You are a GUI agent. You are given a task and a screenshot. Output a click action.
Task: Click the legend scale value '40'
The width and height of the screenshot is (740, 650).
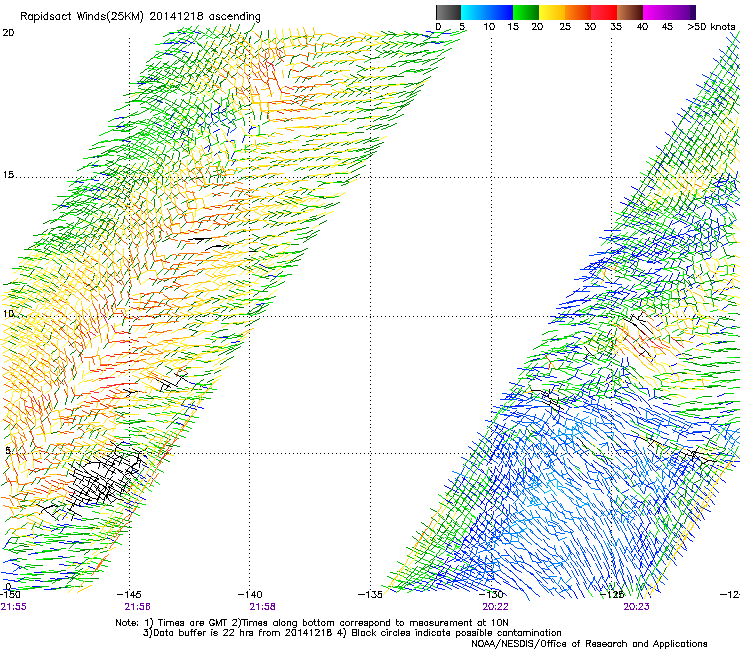642,27
